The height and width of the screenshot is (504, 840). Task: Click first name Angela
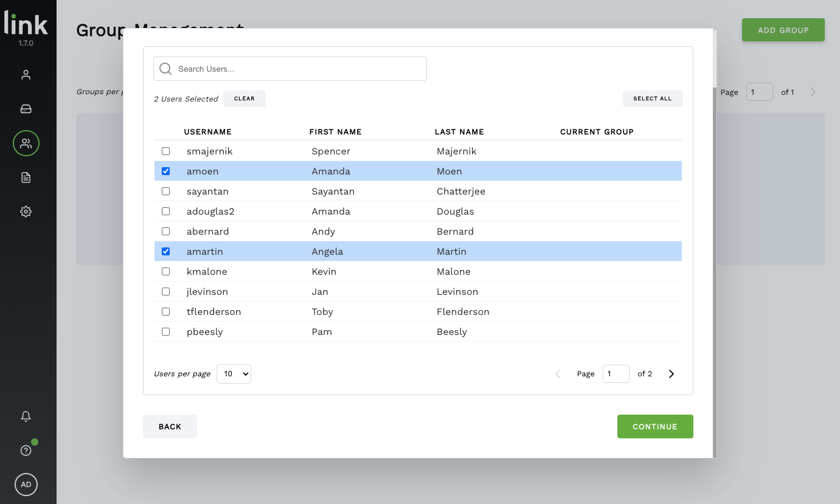tap(327, 251)
